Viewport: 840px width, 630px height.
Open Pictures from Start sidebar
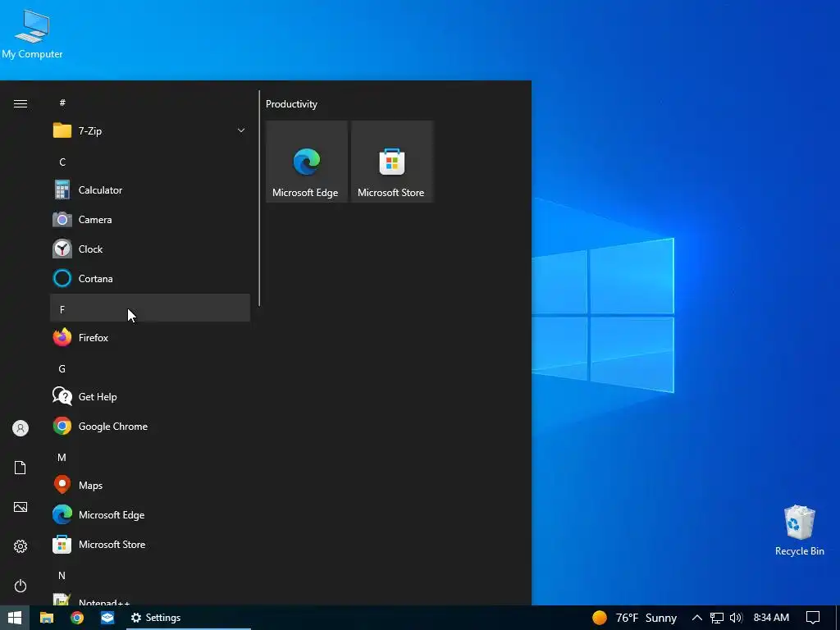point(21,507)
